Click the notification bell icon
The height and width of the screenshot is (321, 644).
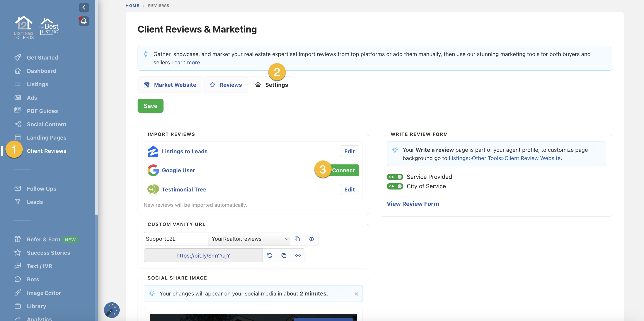[83, 21]
